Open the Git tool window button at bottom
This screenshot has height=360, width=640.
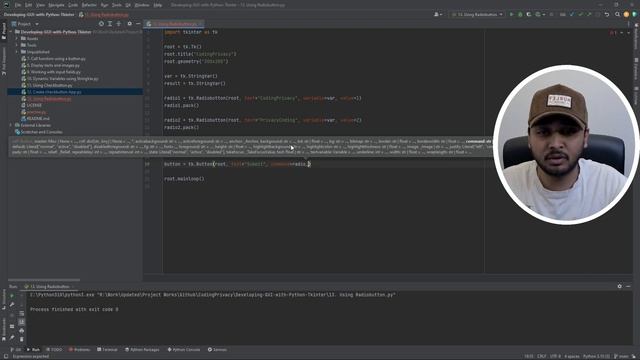click(x=16, y=350)
